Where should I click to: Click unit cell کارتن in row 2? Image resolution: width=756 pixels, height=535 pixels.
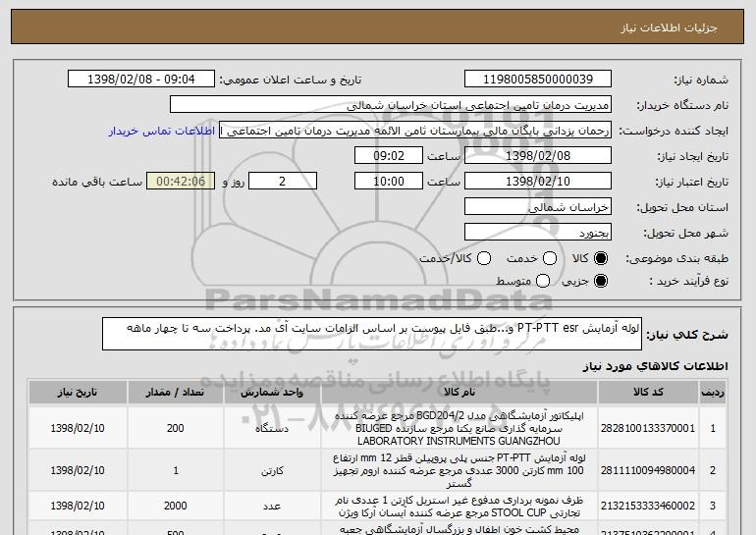coord(272,470)
